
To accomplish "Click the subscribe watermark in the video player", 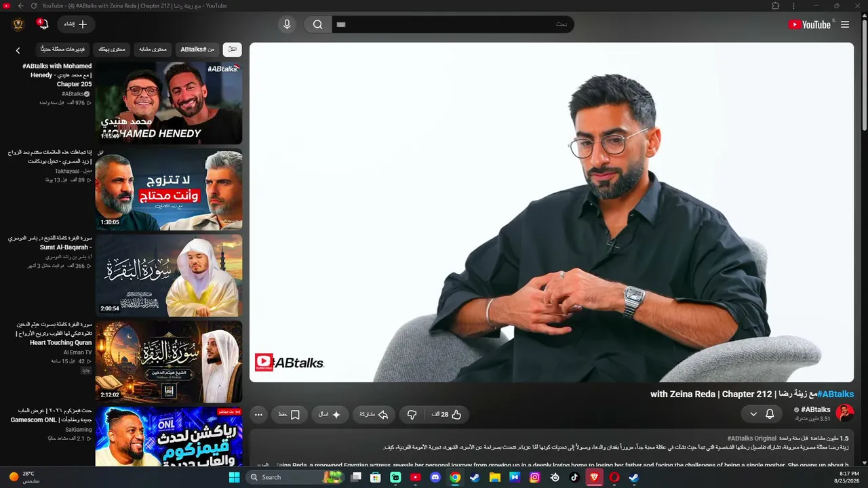I will [x=264, y=362].
